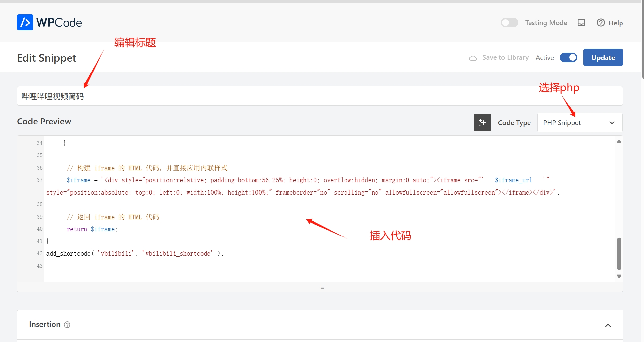Viewport: 644px width, 342px height.
Task: Collapse the Insertion section chevron
Action: point(608,325)
